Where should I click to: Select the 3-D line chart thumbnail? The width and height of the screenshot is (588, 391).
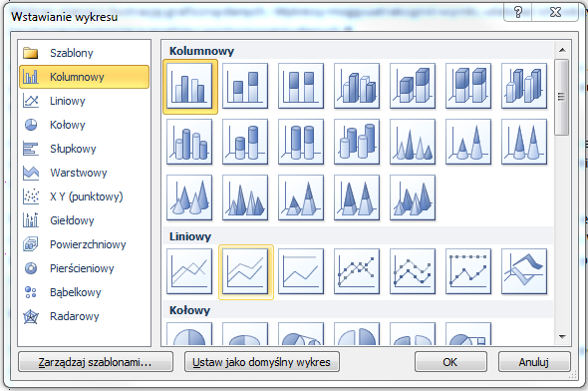524,271
